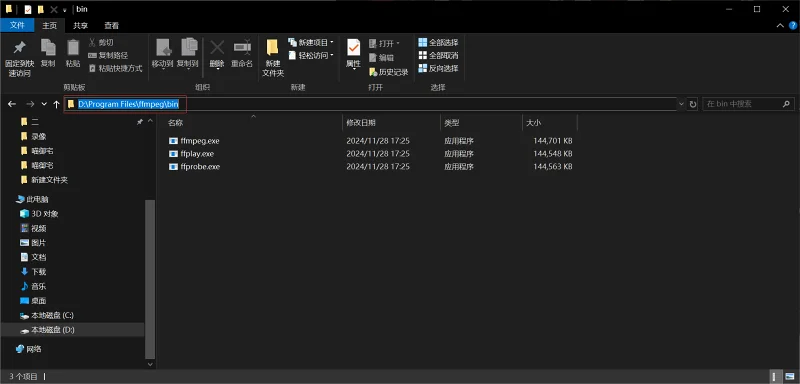Open the Move to (移动到) menu

(163, 53)
